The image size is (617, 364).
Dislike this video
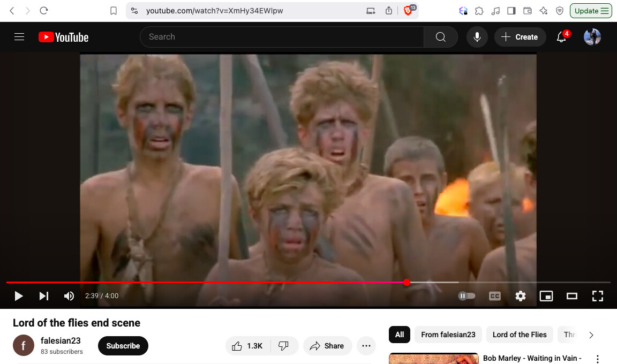click(284, 345)
